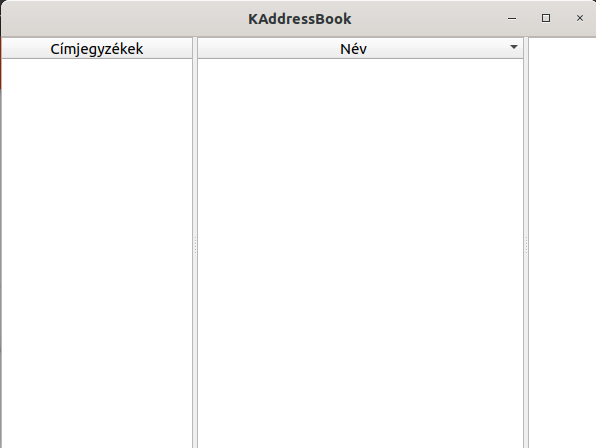Image resolution: width=596 pixels, height=448 pixels.
Task: Click inside the empty Címjegyzékek address book list
Action: click(x=97, y=253)
